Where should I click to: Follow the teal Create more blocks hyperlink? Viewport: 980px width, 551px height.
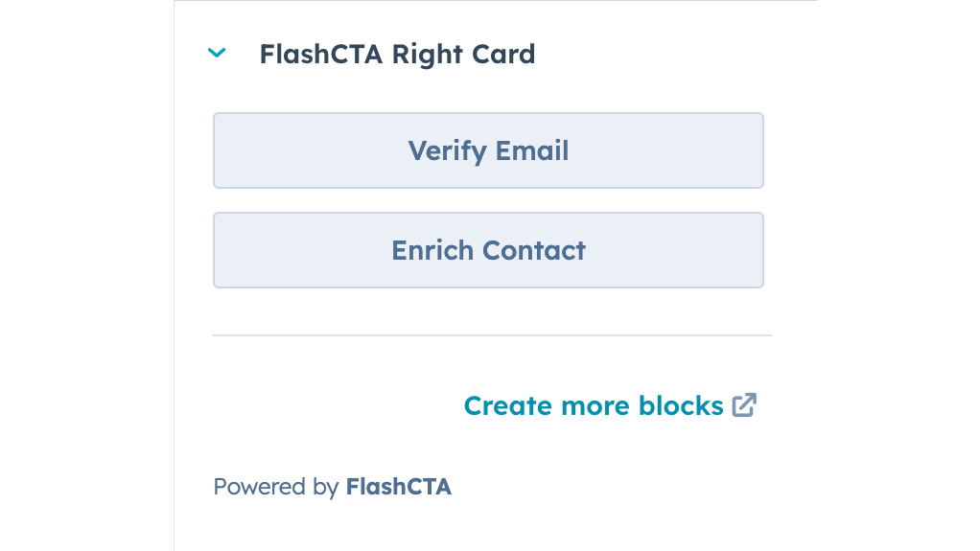(593, 405)
